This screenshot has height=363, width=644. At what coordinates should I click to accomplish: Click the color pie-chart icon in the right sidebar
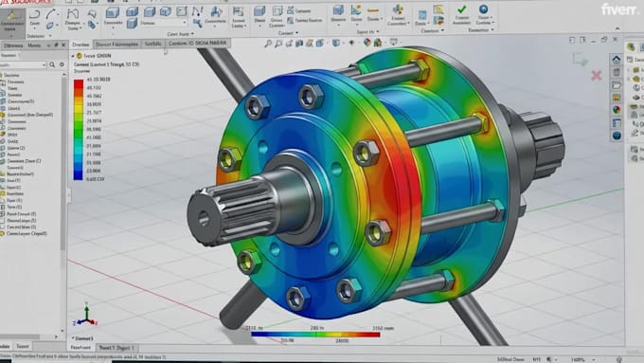(617, 110)
